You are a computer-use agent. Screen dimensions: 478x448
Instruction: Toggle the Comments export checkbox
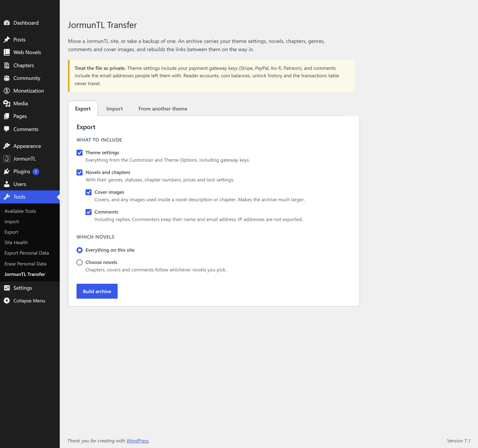[x=88, y=212]
